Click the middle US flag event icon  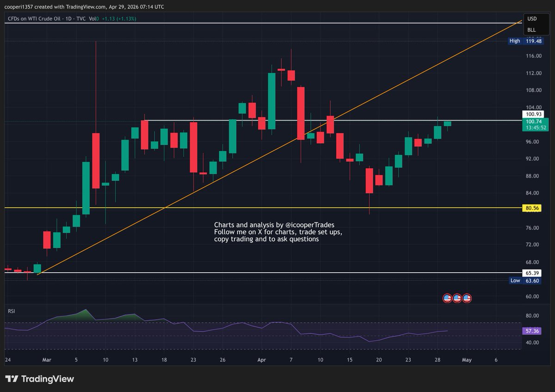pyautogui.click(x=456, y=298)
